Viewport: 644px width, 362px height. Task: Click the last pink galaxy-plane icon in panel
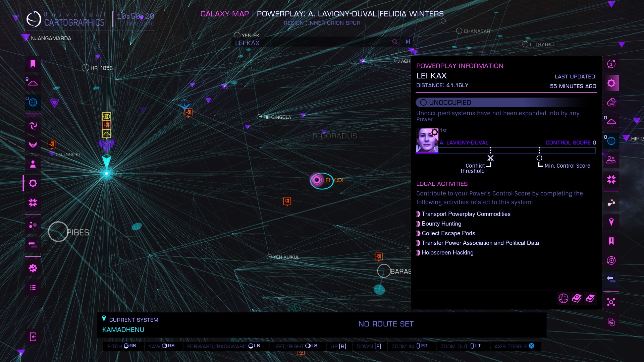(x=590, y=298)
